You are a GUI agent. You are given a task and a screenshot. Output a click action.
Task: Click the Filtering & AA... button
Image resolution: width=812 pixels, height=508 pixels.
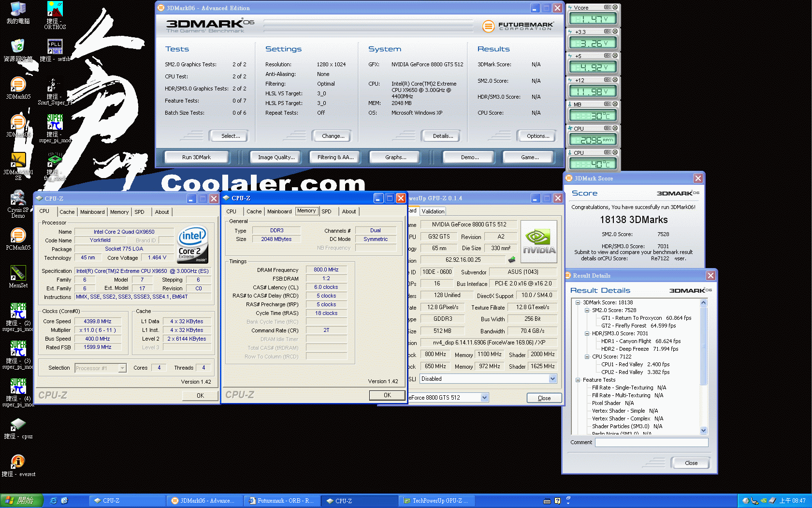click(335, 157)
